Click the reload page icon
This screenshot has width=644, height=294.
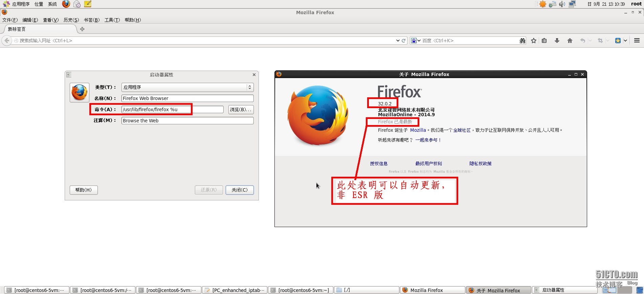pyautogui.click(x=404, y=41)
